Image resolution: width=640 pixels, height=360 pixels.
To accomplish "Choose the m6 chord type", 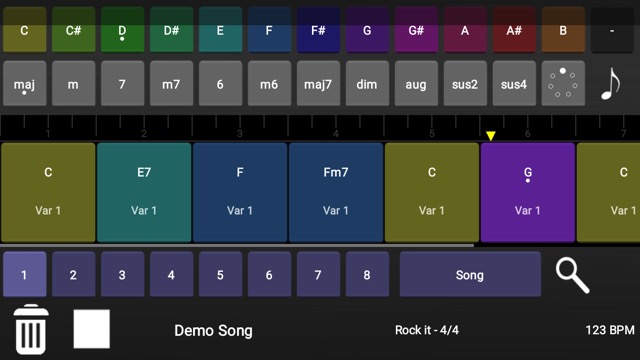I will (x=269, y=83).
